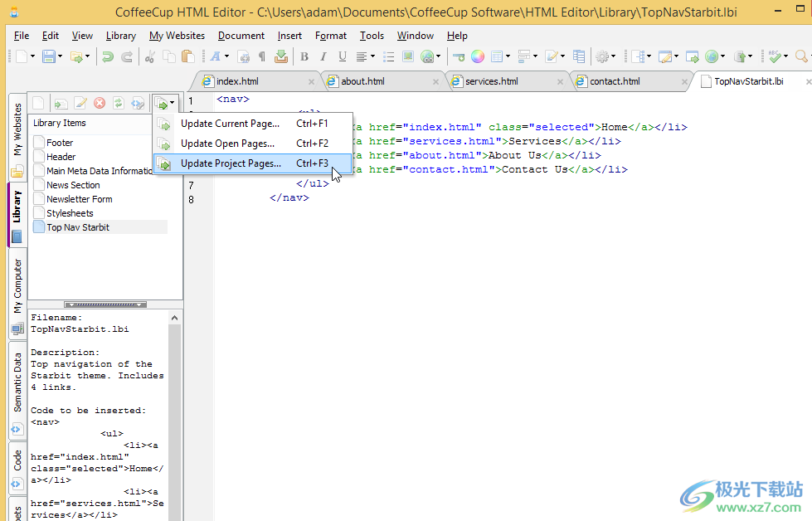Open dropdown arrow next to Open folder
The image size is (812, 521).
pos(88,56)
